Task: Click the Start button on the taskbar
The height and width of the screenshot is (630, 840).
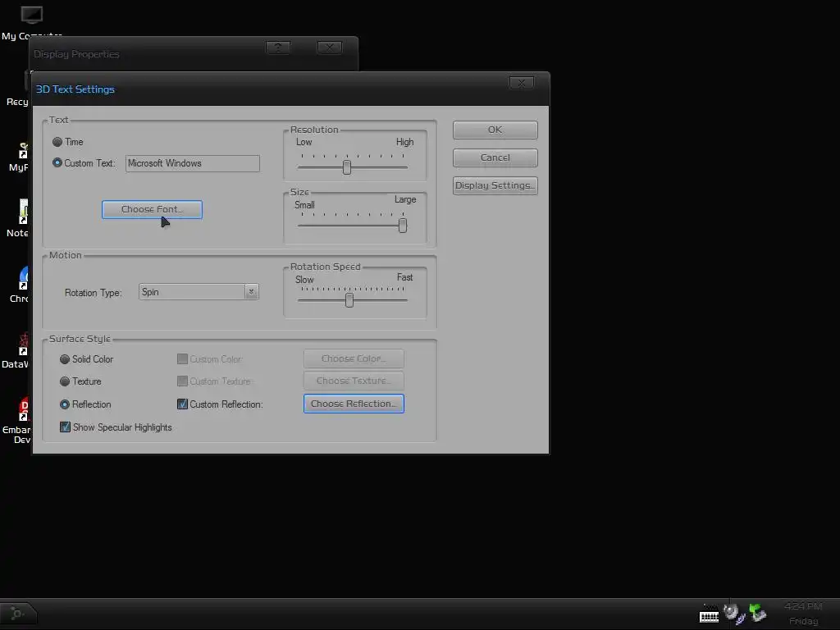Action: tap(18, 613)
